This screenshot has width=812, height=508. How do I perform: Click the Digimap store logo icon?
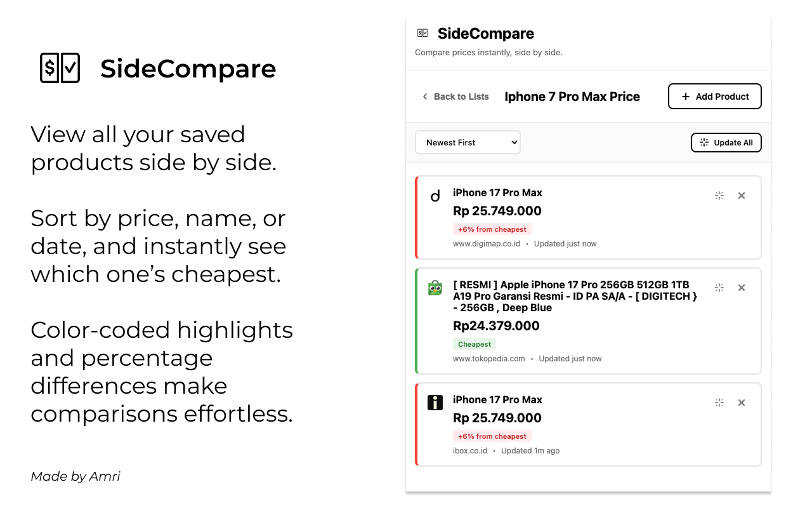point(435,196)
